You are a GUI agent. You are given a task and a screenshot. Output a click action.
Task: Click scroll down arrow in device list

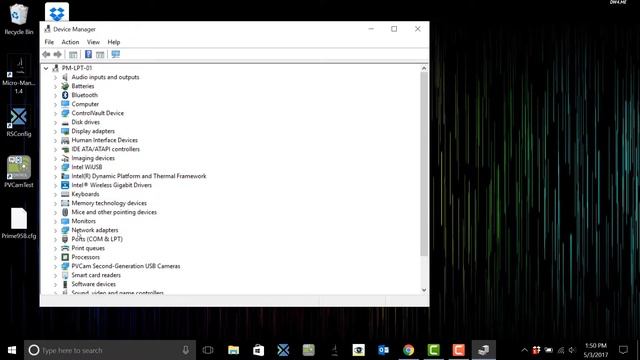(424, 290)
